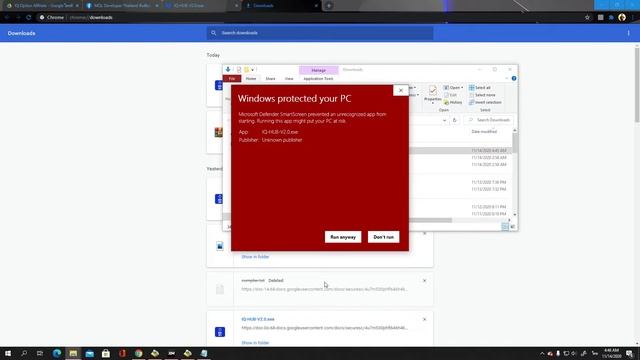The width and height of the screenshot is (640, 360).
Task: Click the History item in Explorer ribbon
Action: [x=453, y=102]
